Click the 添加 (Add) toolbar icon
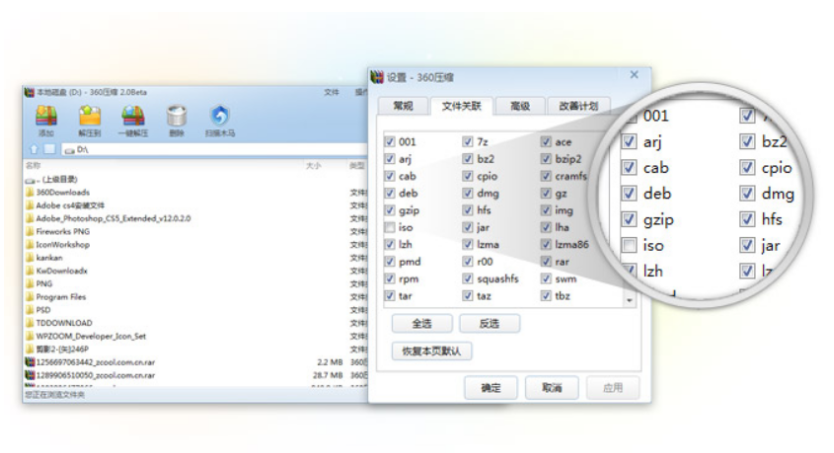This screenshot has height=453, width=834. click(46, 116)
